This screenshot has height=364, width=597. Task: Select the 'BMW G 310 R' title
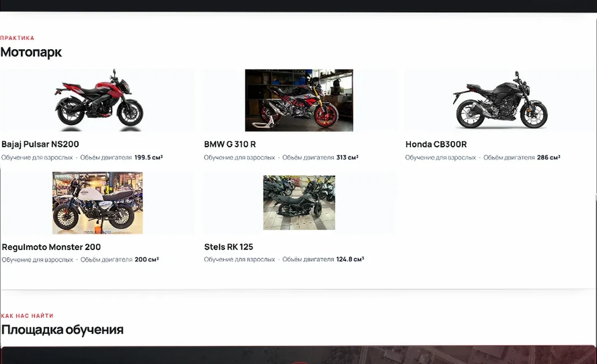pos(230,144)
